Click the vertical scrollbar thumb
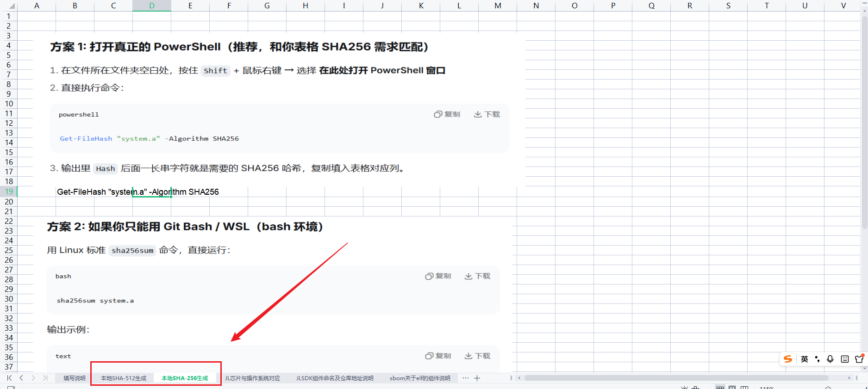The width and height of the screenshot is (868, 389). point(864,123)
